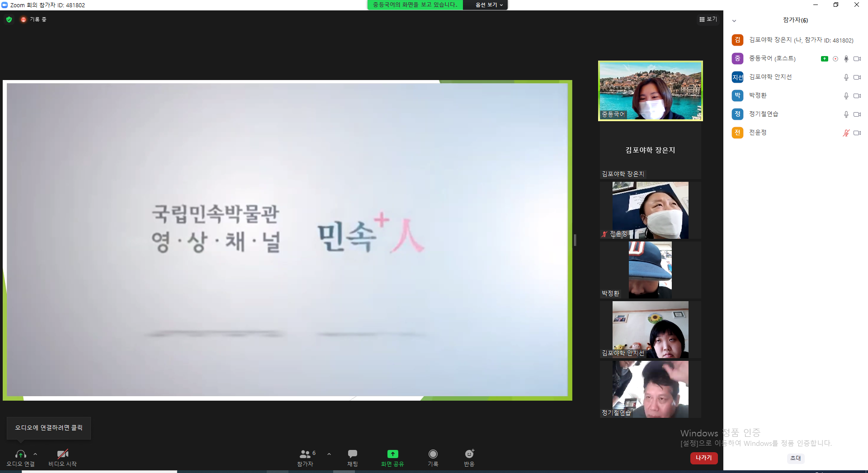Select the 전윤정 video thumbnail
The height and width of the screenshot is (473, 868).
click(x=651, y=210)
